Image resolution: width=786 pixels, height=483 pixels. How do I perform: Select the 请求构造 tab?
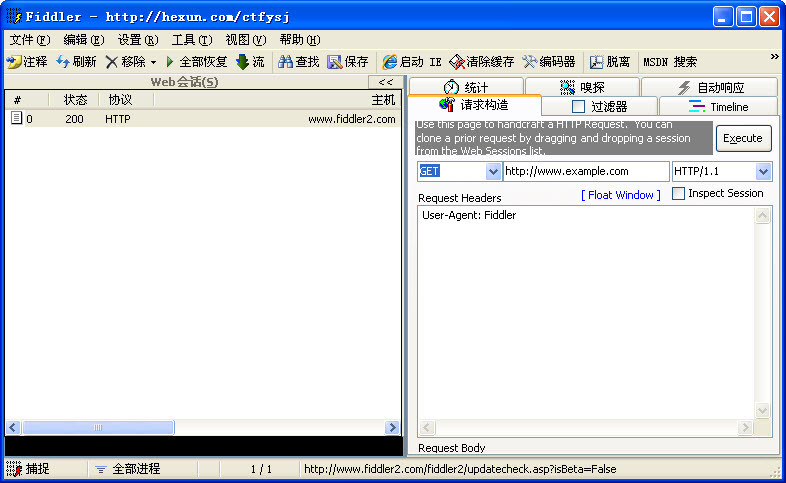click(x=474, y=105)
